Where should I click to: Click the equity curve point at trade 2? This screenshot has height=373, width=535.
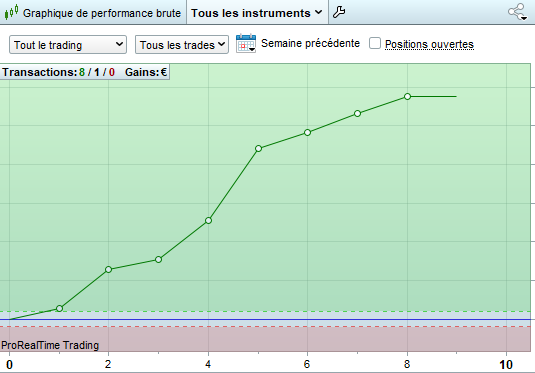point(109,270)
